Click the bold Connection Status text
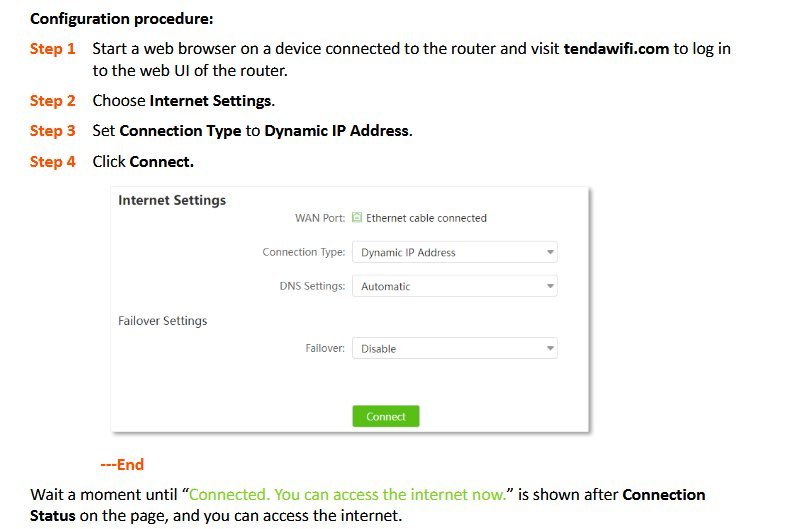 pyautogui.click(x=664, y=495)
